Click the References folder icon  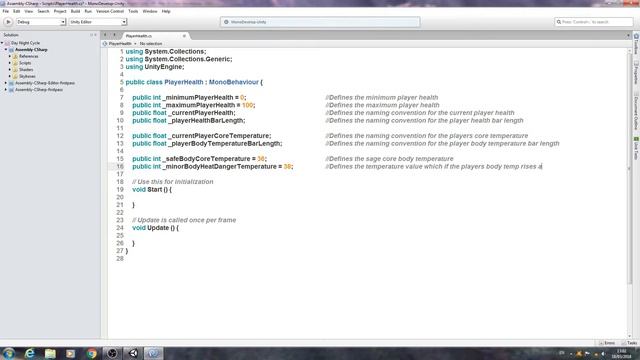(x=15, y=56)
